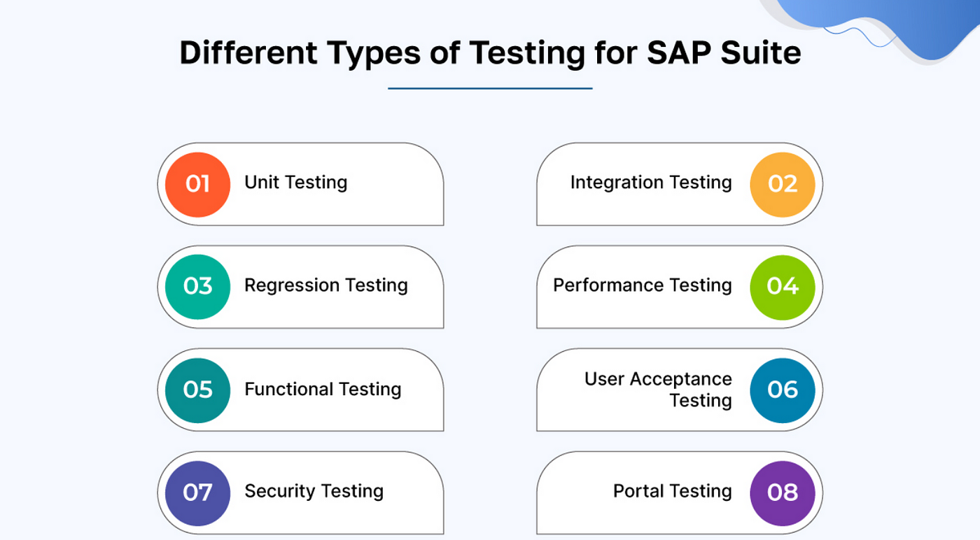This screenshot has width=980, height=540.
Task: Select the indigo 07 circle badge
Action: [x=197, y=492]
